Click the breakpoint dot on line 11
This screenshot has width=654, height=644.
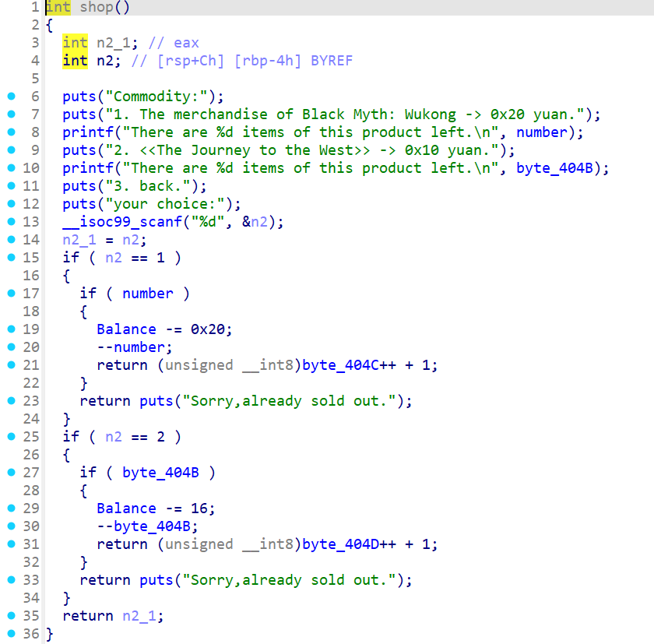(11, 186)
